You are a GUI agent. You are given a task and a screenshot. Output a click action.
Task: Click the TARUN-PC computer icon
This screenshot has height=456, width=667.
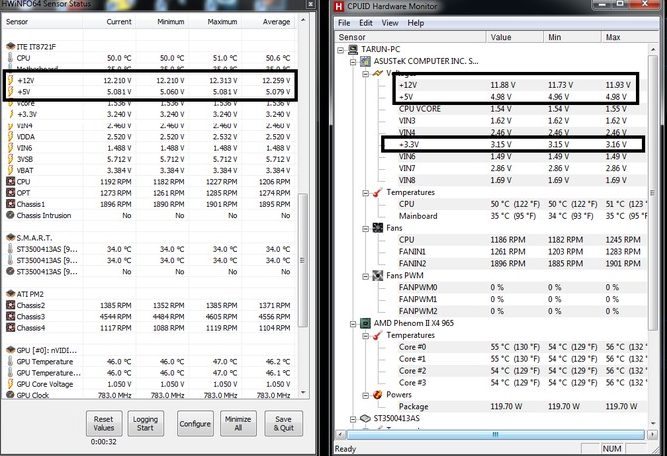pos(353,49)
